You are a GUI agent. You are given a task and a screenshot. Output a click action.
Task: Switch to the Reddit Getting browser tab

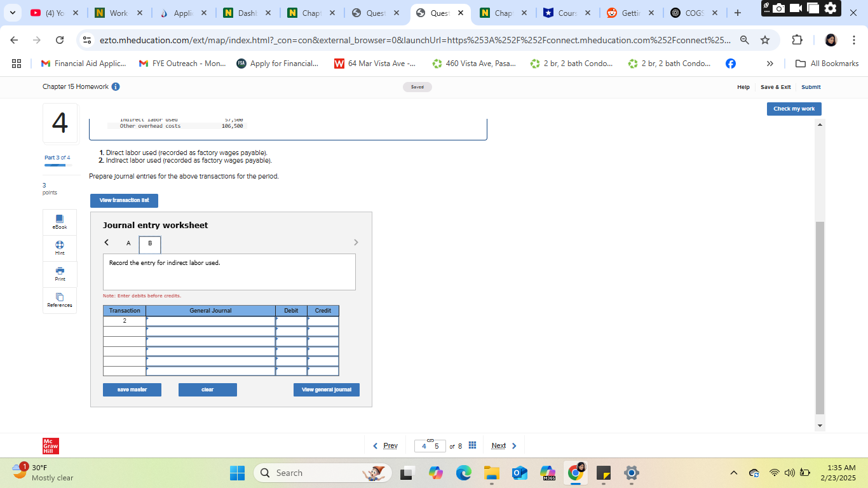coord(631,13)
